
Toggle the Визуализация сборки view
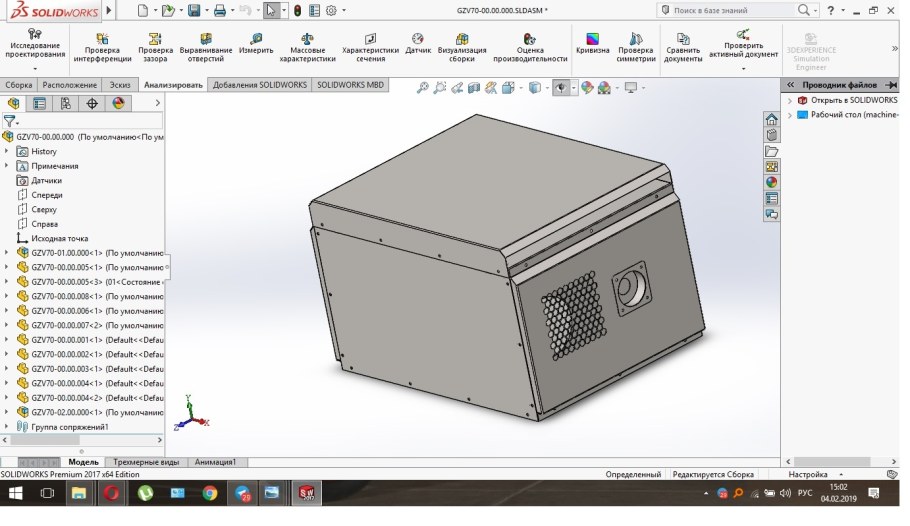[462, 45]
